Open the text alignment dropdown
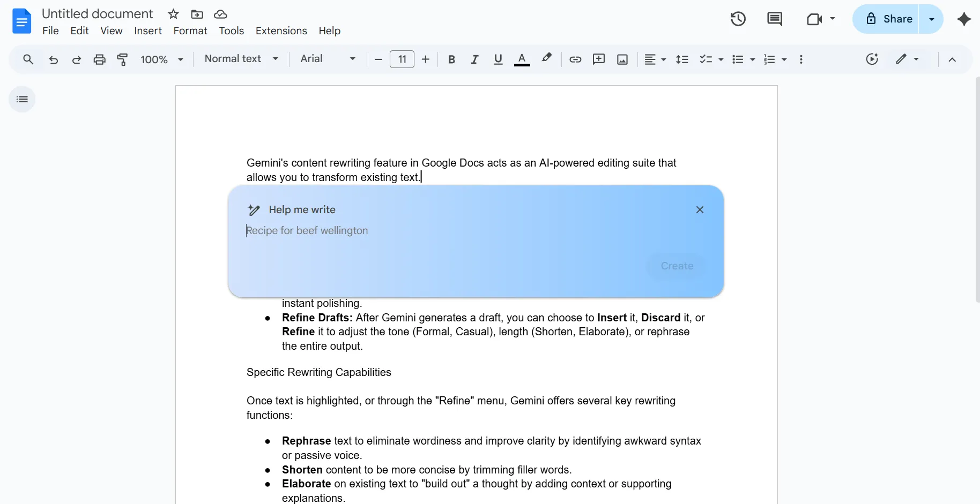Viewport: 980px width, 504px height. pos(655,59)
